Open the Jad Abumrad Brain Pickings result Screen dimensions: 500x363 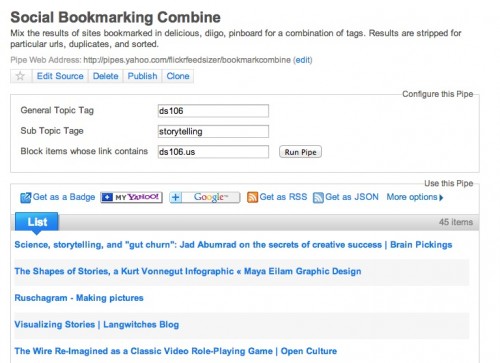233,245
